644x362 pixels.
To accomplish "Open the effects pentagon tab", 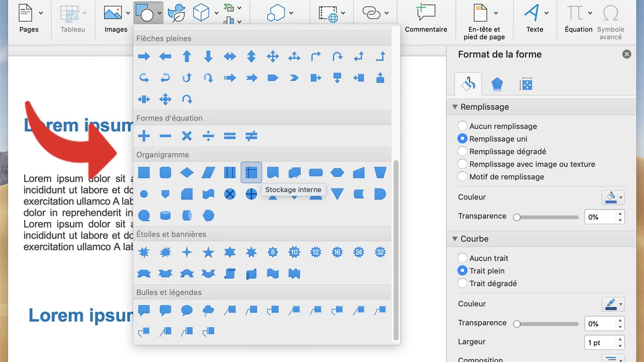I will [497, 84].
